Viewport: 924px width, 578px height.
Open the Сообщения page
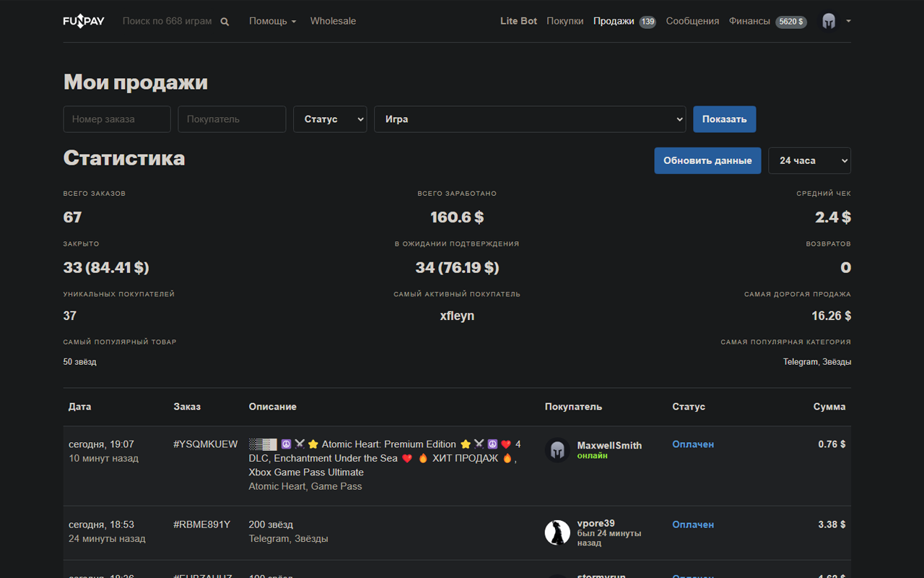pos(692,22)
